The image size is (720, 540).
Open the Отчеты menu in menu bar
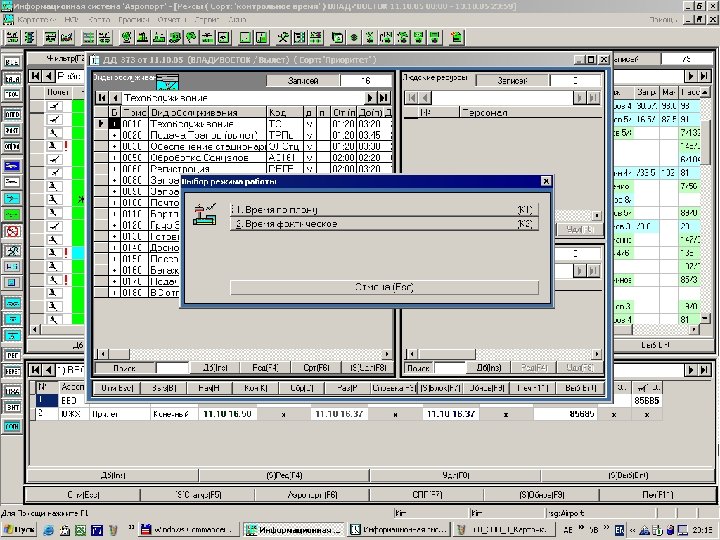pos(171,20)
